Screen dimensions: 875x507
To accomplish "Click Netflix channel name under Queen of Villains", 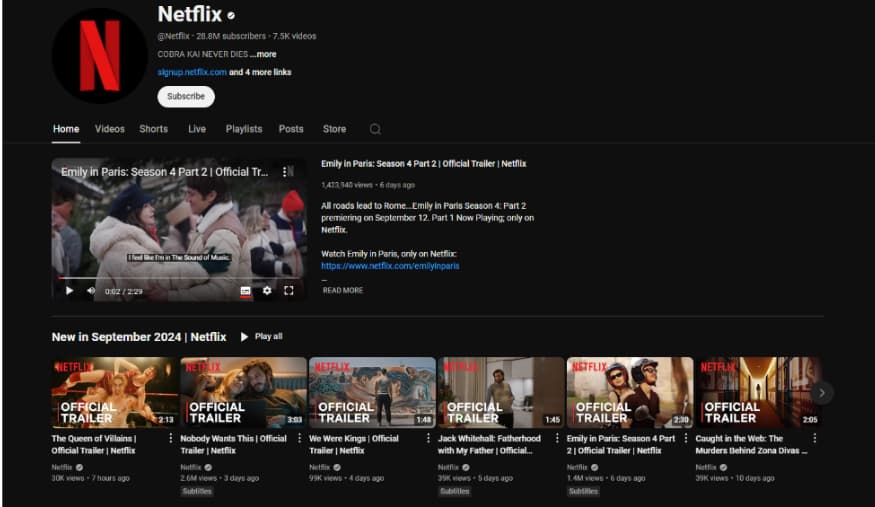I will point(62,467).
